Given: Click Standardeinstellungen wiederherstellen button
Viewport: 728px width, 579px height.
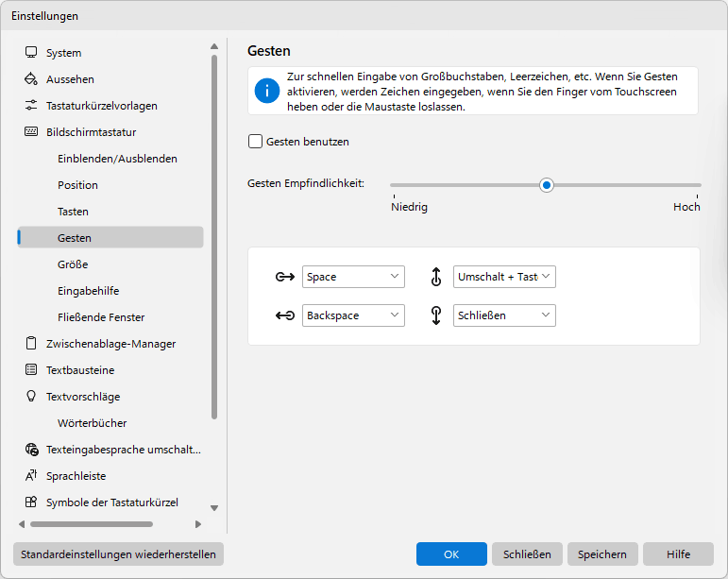Looking at the screenshot, I should (x=118, y=553).
